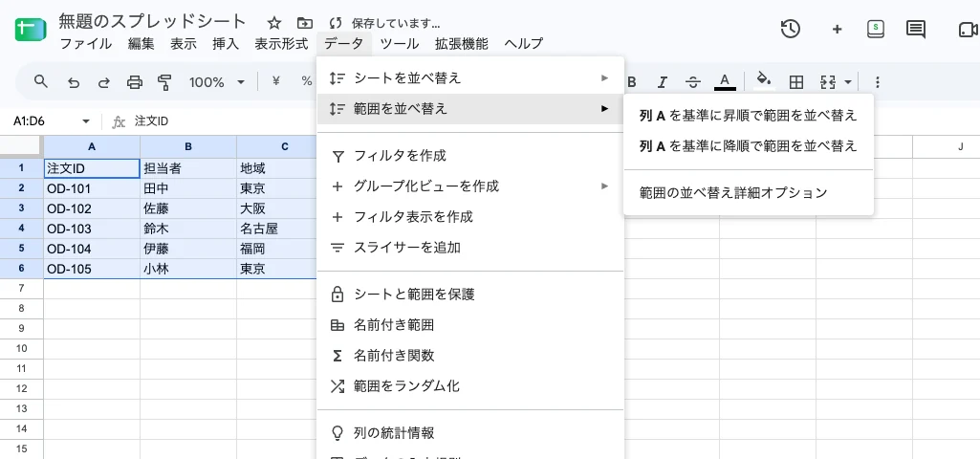Star the spreadsheet with the star icon
The width and height of the screenshot is (980, 459).
[x=273, y=23]
